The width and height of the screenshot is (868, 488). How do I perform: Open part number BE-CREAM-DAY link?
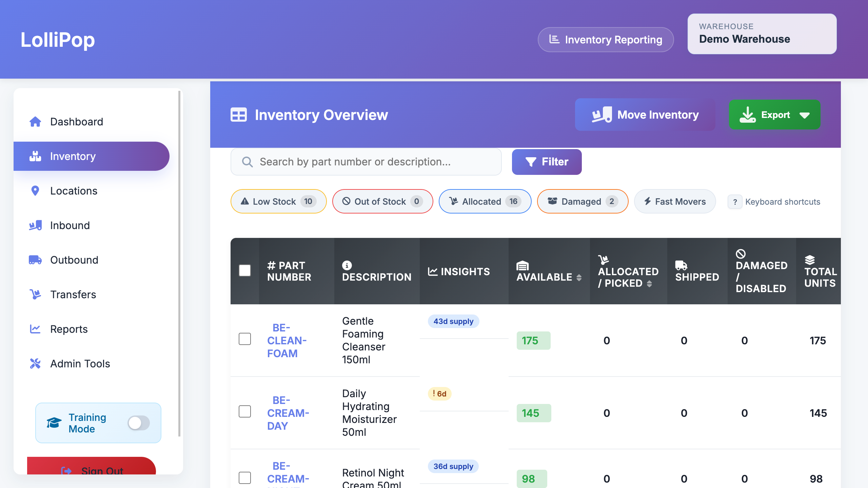tap(288, 413)
